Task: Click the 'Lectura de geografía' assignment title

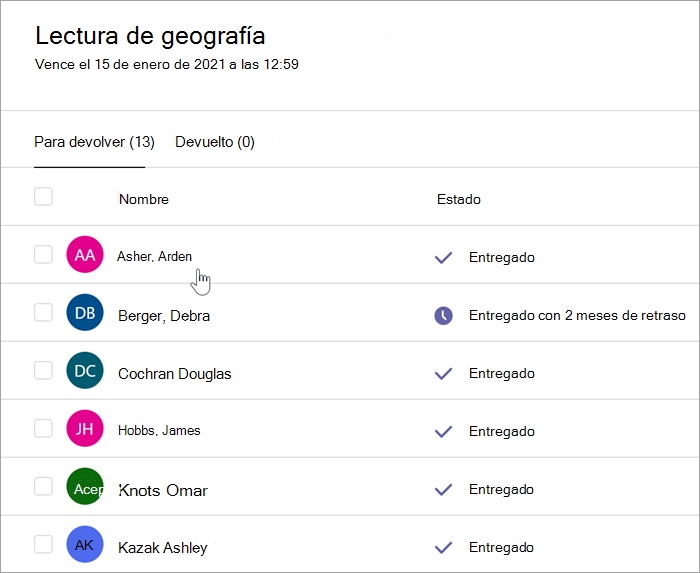Action: (x=150, y=36)
